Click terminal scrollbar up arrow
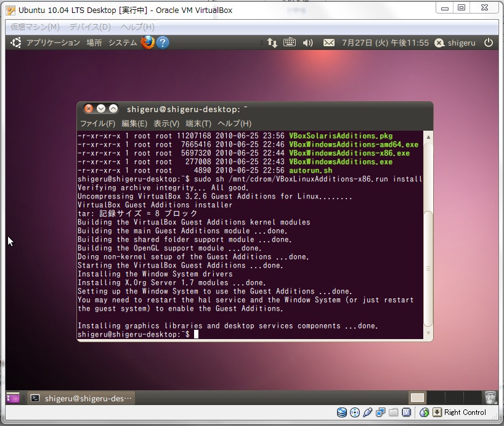Image resolution: width=504 pixels, height=426 pixels. [428, 137]
